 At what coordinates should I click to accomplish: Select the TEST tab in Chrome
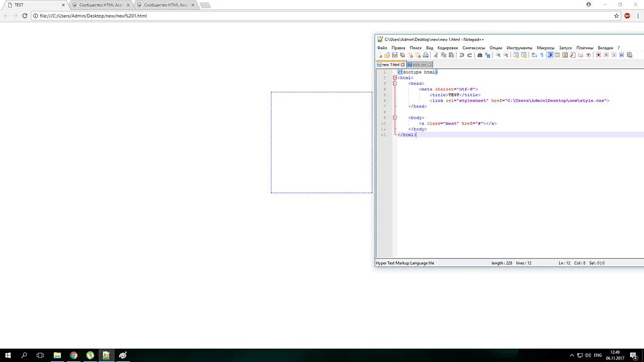[x=35, y=5]
